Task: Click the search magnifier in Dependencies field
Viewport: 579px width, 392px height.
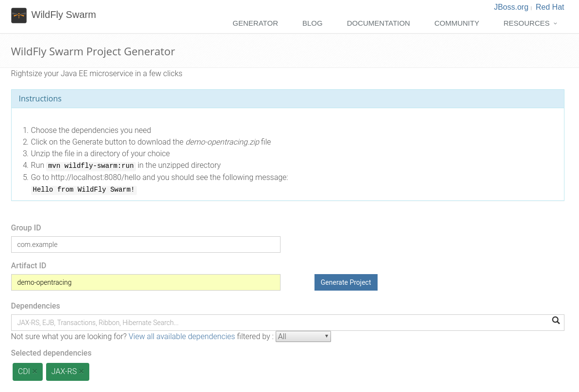Action: point(556,320)
